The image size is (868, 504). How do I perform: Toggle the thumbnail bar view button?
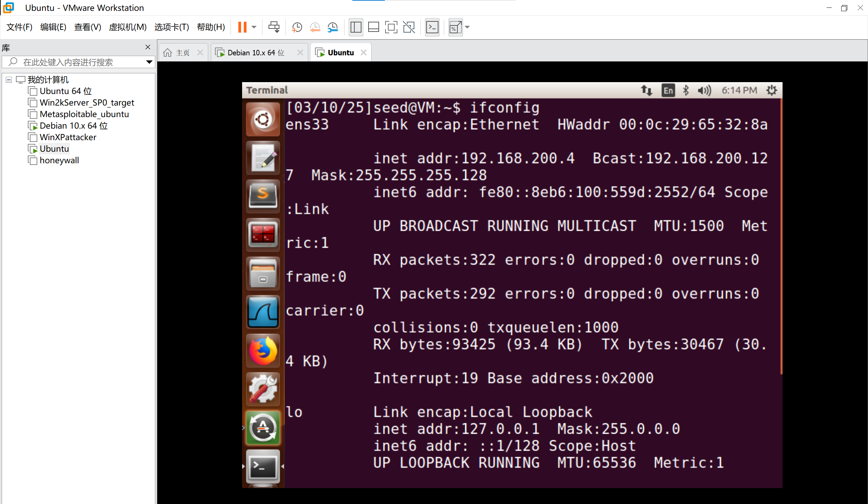(373, 27)
